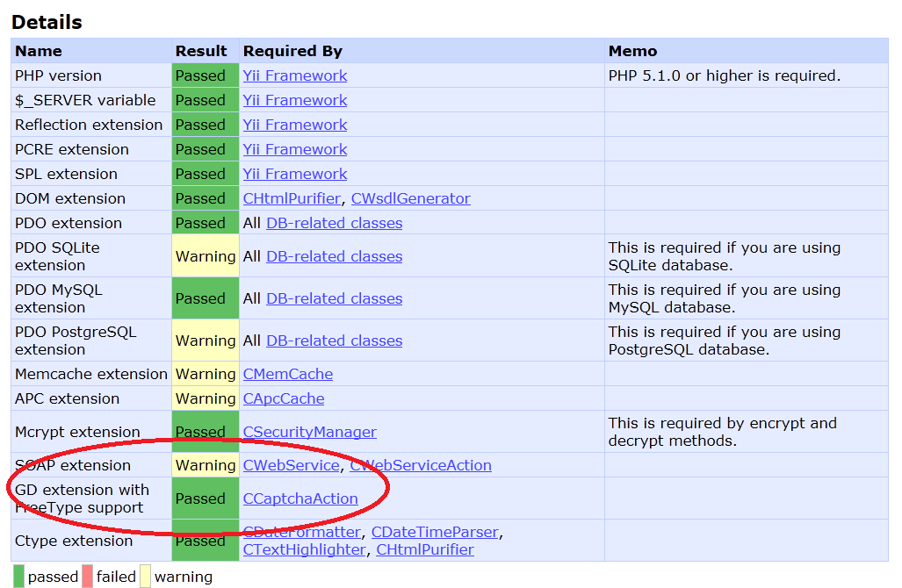Screen dimensions: 902x588
Task: Open the CWsdlGenerator link
Action: tap(411, 198)
